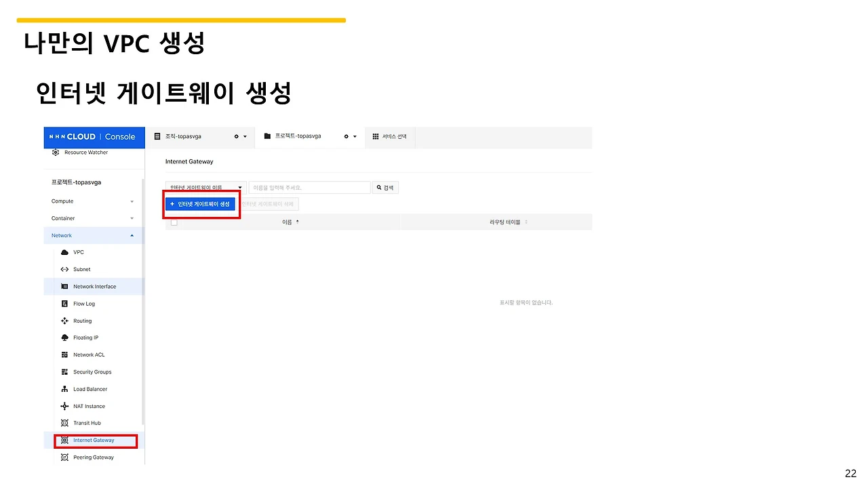868x488 pixels.
Task: Select the Routing icon
Action: coord(65,321)
